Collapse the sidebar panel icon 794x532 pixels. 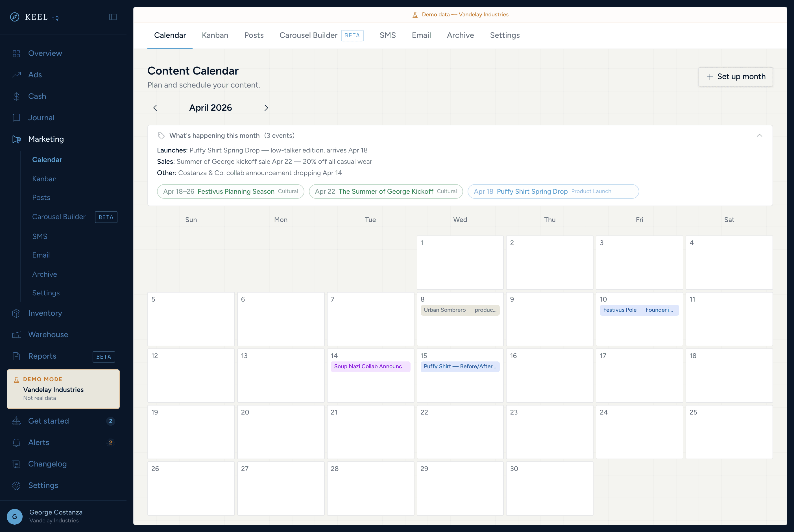pyautogui.click(x=113, y=17)
